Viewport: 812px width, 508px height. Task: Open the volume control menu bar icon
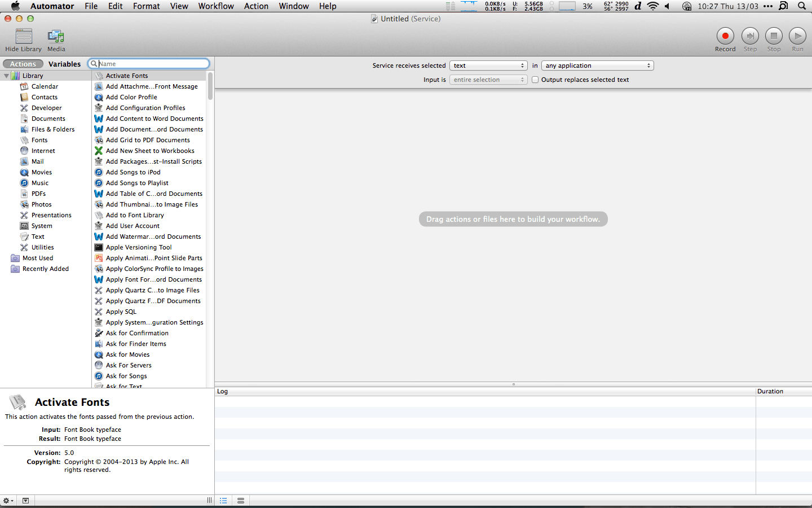(x=668, y=6)
